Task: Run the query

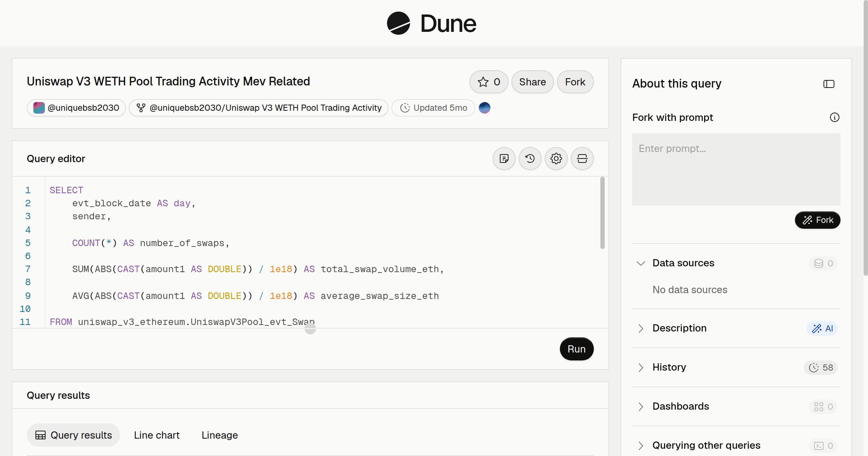Action: click(576, 349)
